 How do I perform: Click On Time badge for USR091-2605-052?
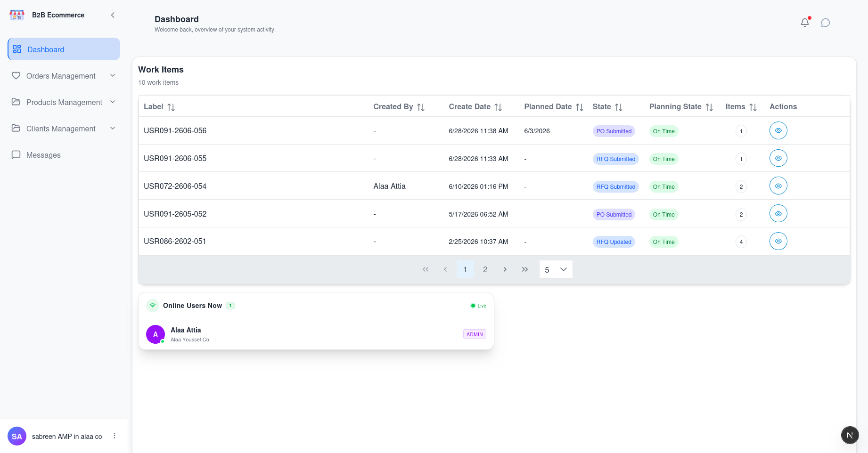click(x=664, y=214)
